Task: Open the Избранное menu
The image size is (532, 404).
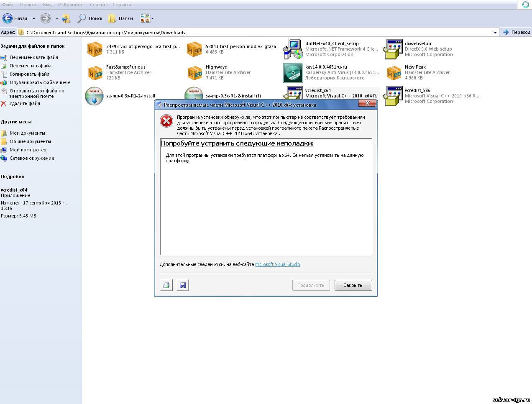Action: click(70, 5)
